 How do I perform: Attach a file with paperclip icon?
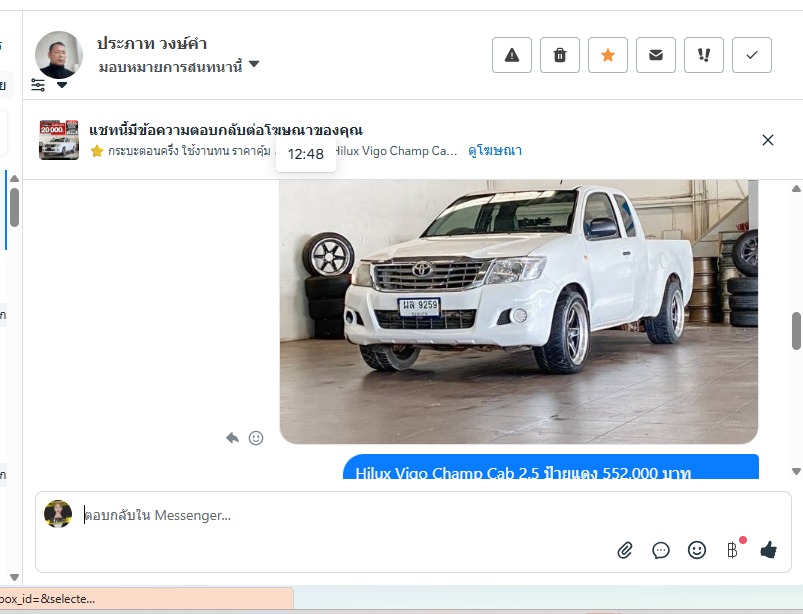coord(625,551)
